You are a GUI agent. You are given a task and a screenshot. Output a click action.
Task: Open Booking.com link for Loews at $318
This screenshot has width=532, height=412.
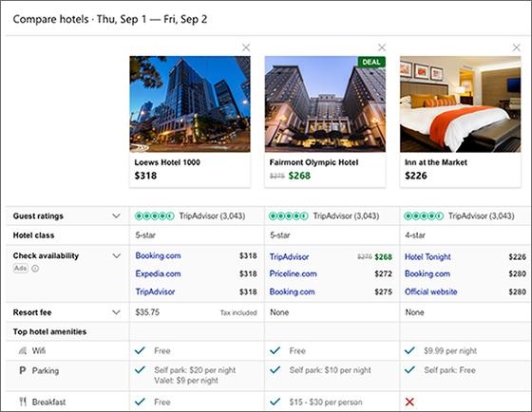click(x=158, y=255)
